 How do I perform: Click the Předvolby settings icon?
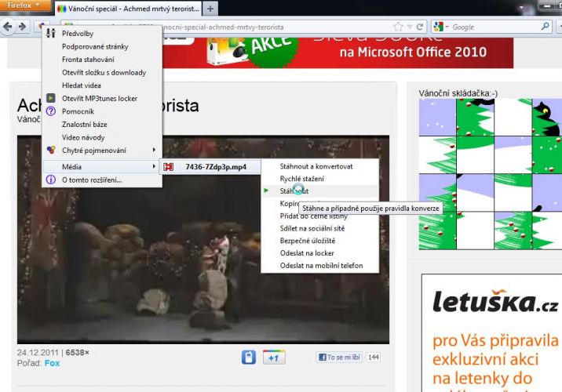(50, 33)
